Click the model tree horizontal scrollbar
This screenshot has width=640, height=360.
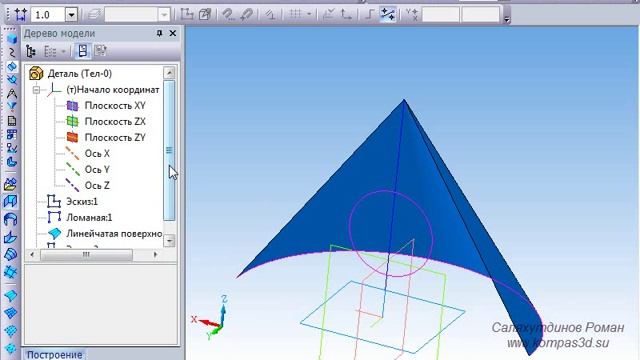coord(93,255)
